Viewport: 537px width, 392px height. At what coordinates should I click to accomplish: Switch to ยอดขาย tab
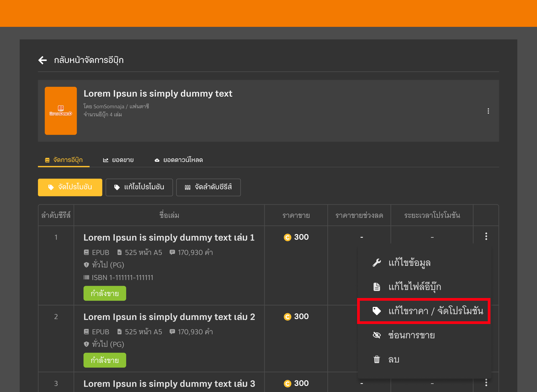[x=118, y=160]
